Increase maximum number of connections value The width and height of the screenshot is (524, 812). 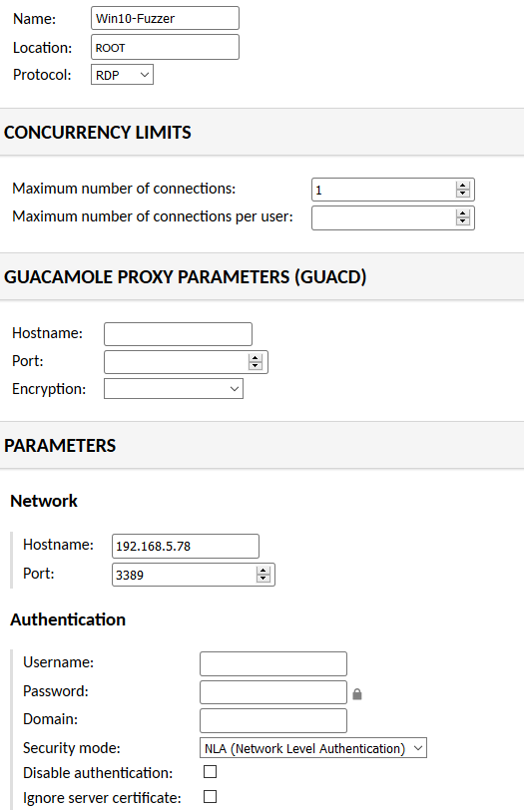463,186
